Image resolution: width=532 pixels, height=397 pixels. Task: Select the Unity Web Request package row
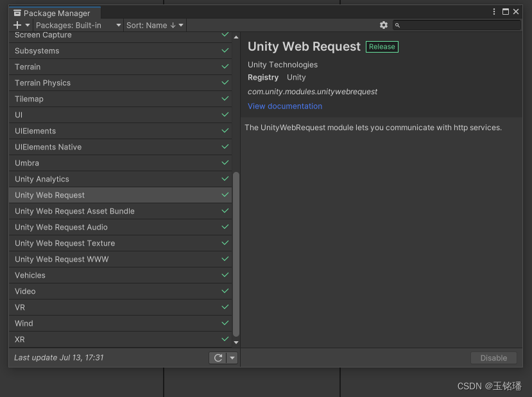tap(121, 195)
